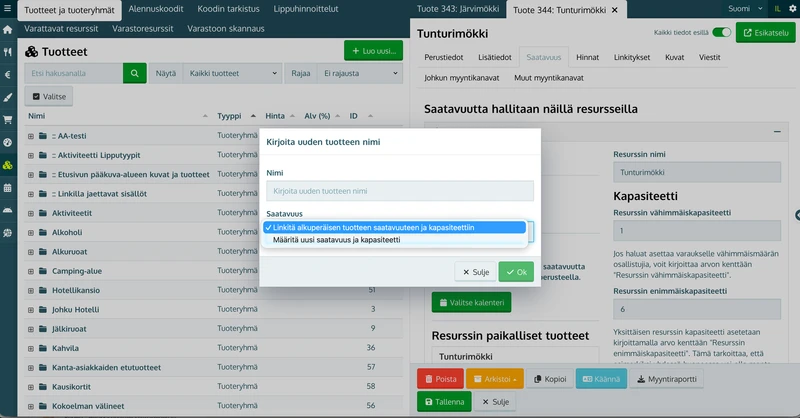Click Valitse kalenteri button
The image size is (800, 418).
(471, 303)
